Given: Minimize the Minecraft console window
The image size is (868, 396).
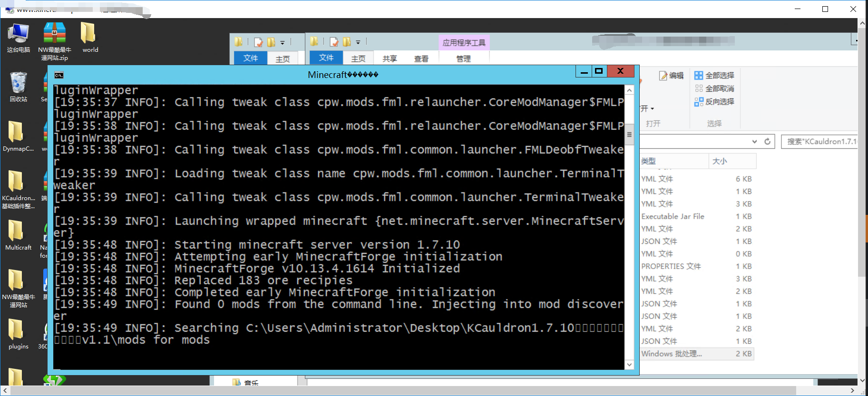Looking at the screenshot, I should [584, 72].
